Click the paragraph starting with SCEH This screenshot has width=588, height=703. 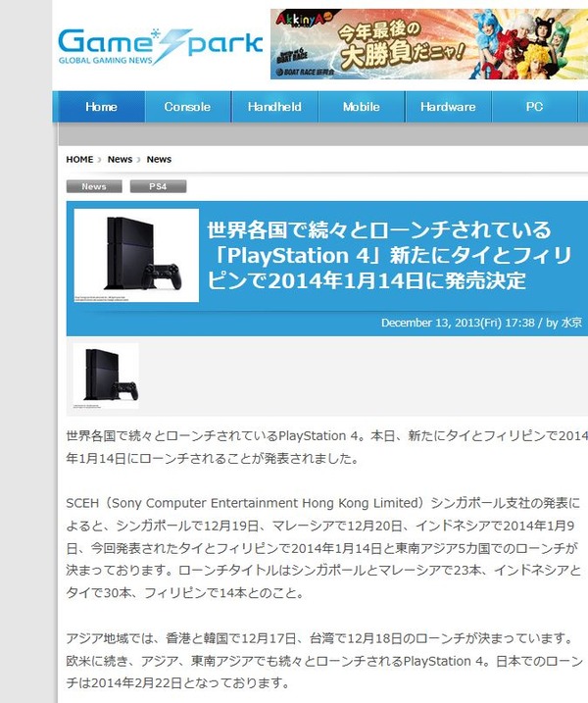323,548
